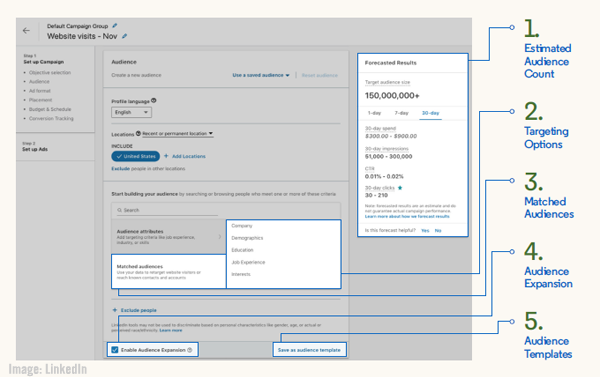Click Add Locations link
600x377 pixels.
[189, 156]
